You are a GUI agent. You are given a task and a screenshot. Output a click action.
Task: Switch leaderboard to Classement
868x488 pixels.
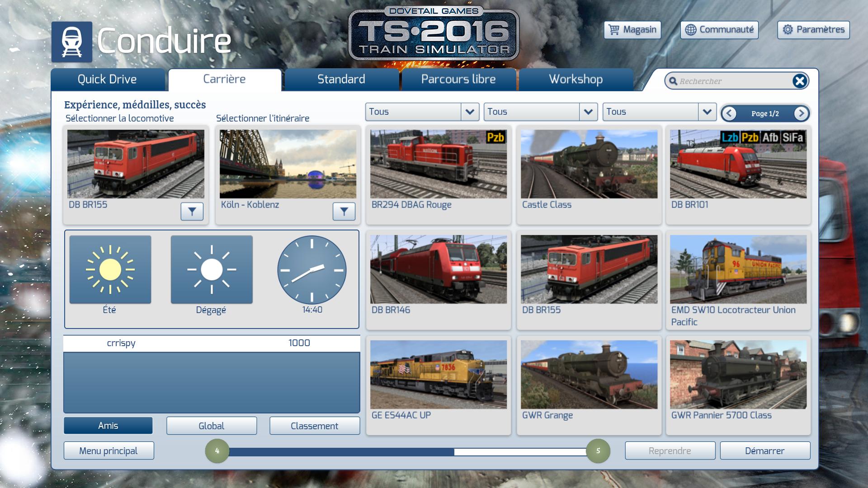(314, 426)
